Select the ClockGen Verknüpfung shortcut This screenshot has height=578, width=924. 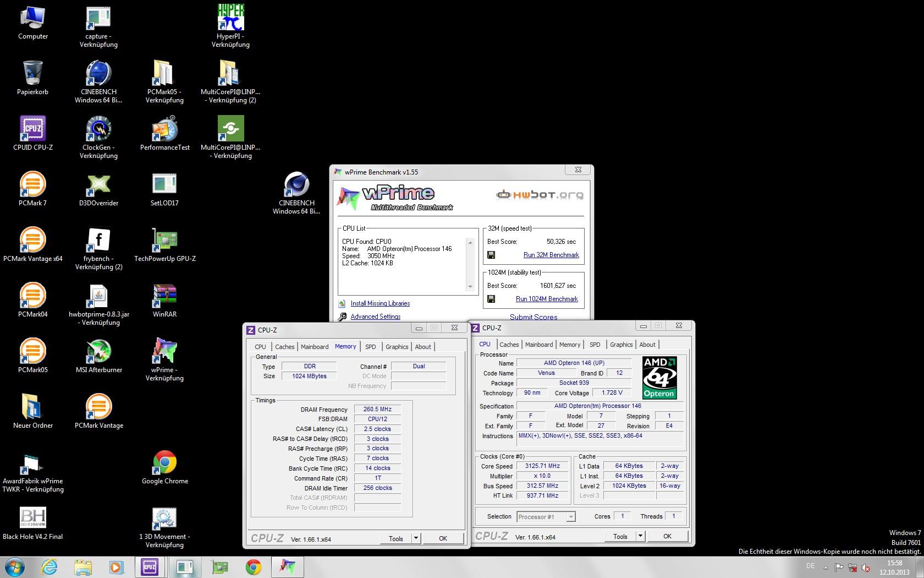point(99,138)
